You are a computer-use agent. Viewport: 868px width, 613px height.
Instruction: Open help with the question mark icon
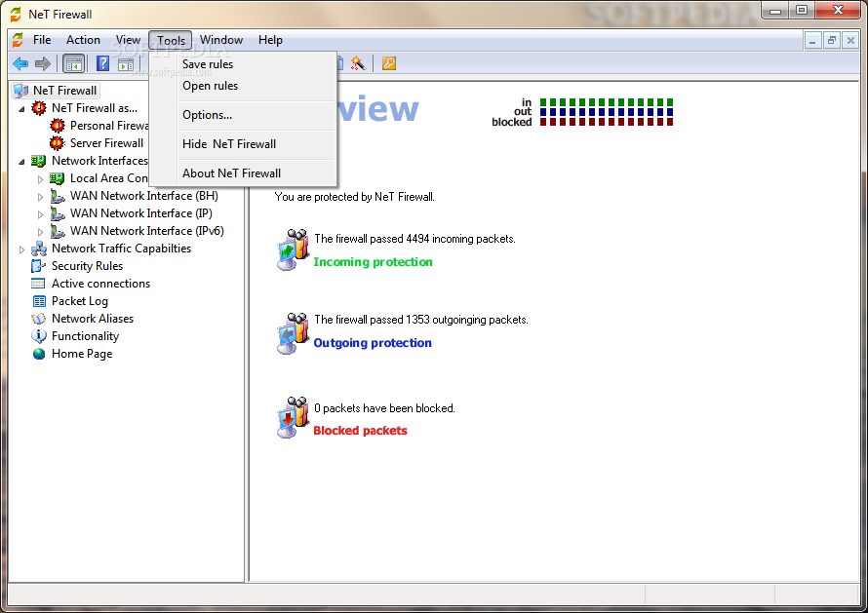click(103, 63)
